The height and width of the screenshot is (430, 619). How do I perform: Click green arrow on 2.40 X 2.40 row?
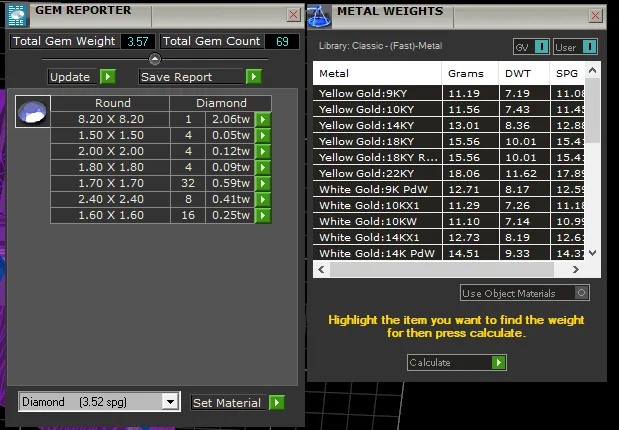pos(263,199)
